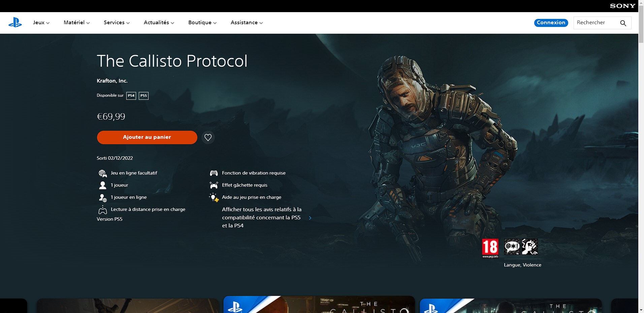The image size is (644, 313).
Task: Click the Connexion sign-in button
Action: click(551, 23)
